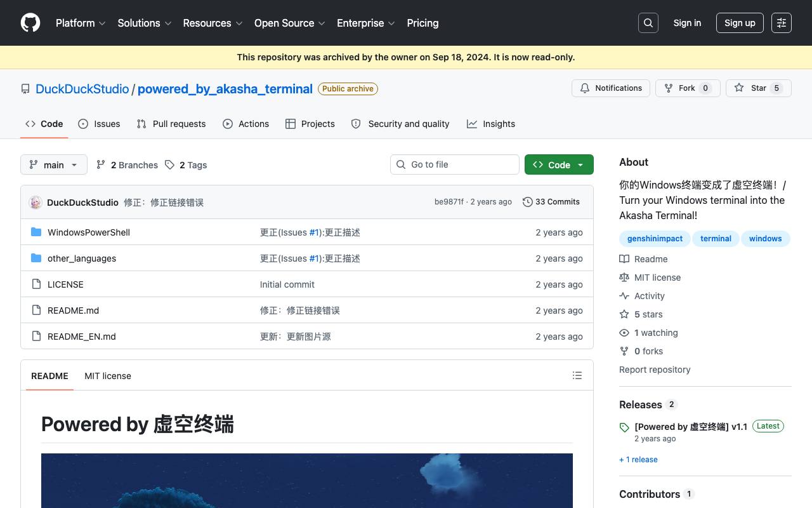Image resolution: width=812 pixels, height=508 pixels.
Task: Open the be9871f commit hash
Action: pos(449,202)
